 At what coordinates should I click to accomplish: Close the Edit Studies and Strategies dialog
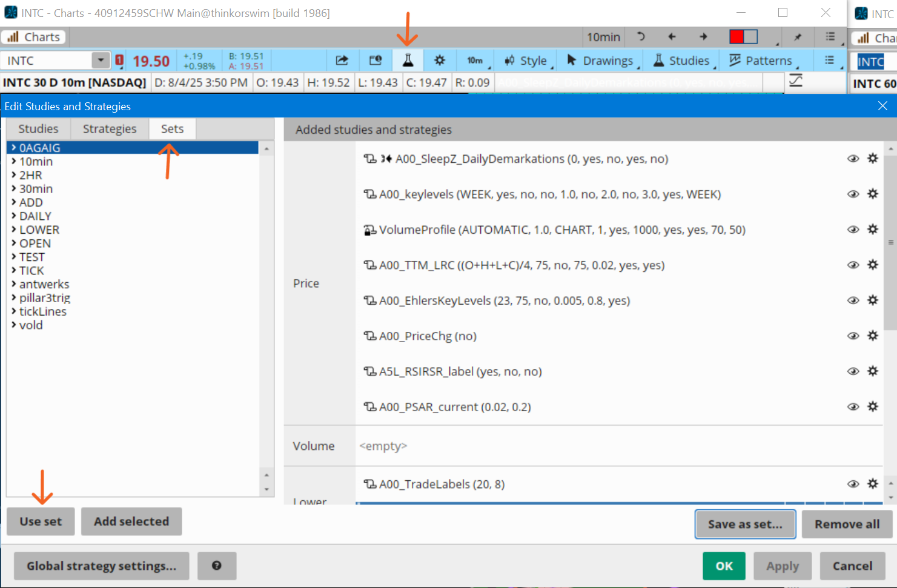pos(882,106)
